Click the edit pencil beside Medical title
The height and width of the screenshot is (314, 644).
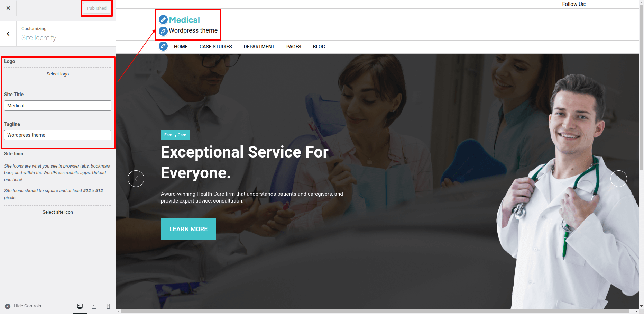click(x=163, y=20)
